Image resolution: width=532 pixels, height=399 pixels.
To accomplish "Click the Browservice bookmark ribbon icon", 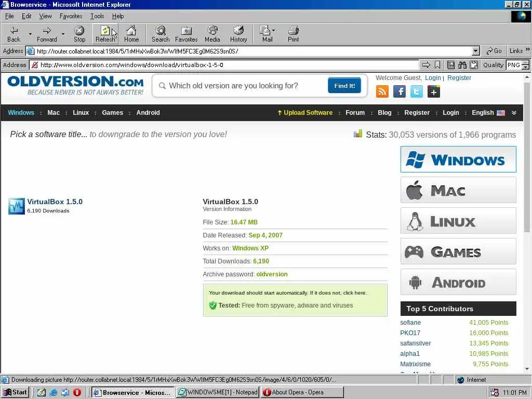I will [x=437, y=65].
